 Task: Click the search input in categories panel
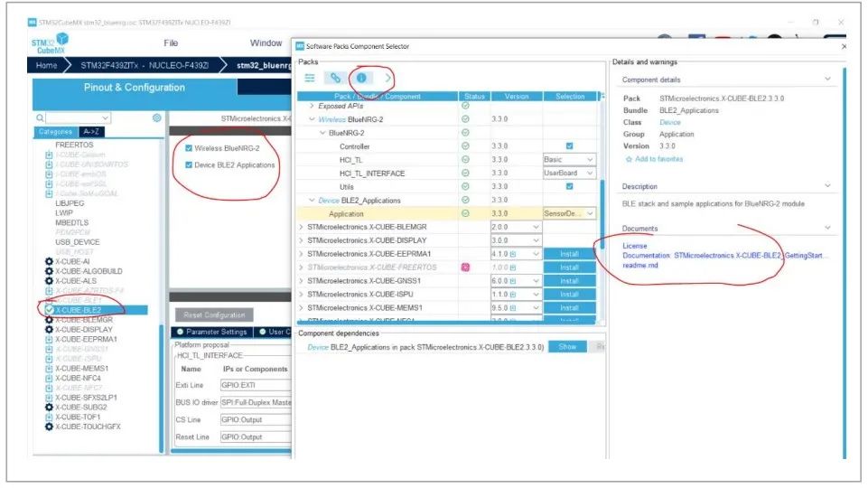[x=78, y=118]
